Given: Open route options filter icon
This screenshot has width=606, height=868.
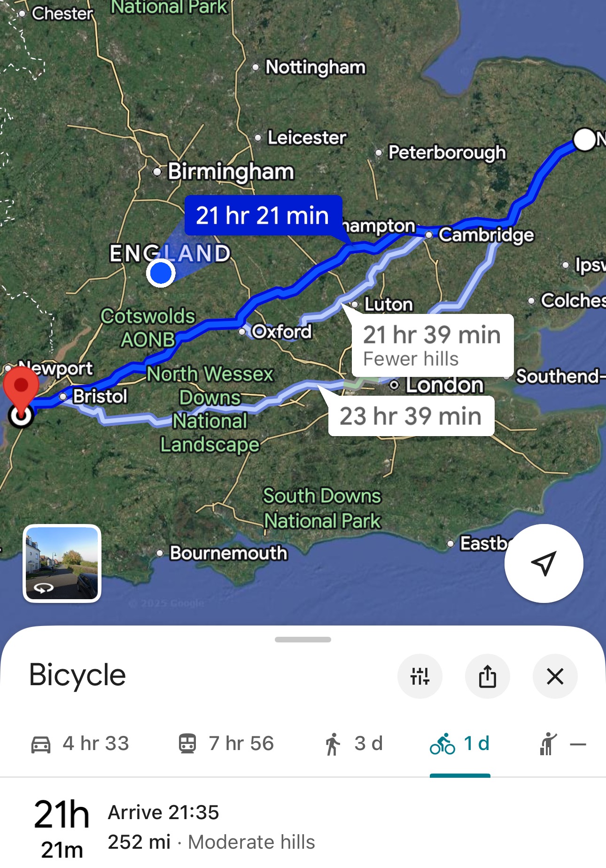Looking at the screenshot, I should (x=420, y=676).
